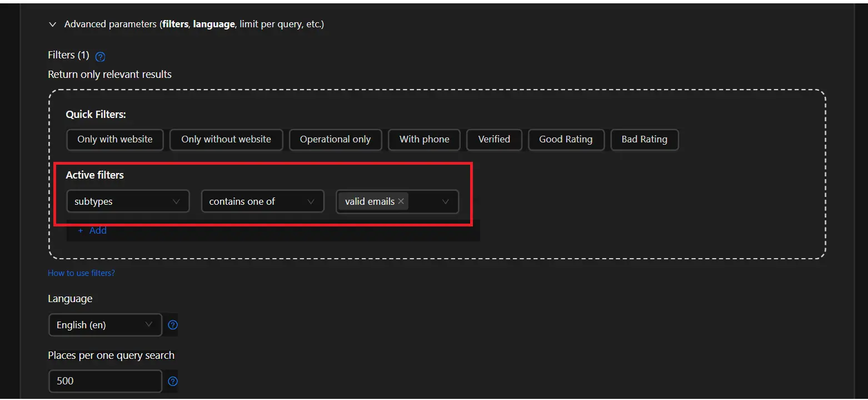Open the 'contains one of' operator dropdown
This screenshot has height=400, width=868.
(x=262, y=201)
